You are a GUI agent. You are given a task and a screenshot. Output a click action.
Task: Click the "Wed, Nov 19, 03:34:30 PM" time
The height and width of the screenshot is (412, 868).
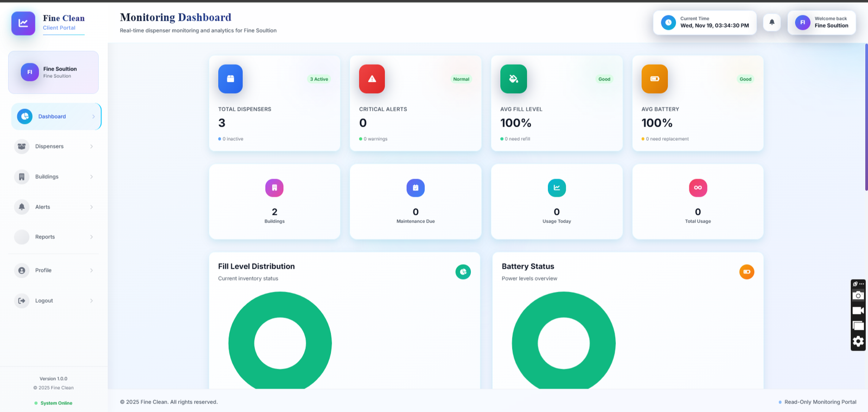tap(714, 25)
